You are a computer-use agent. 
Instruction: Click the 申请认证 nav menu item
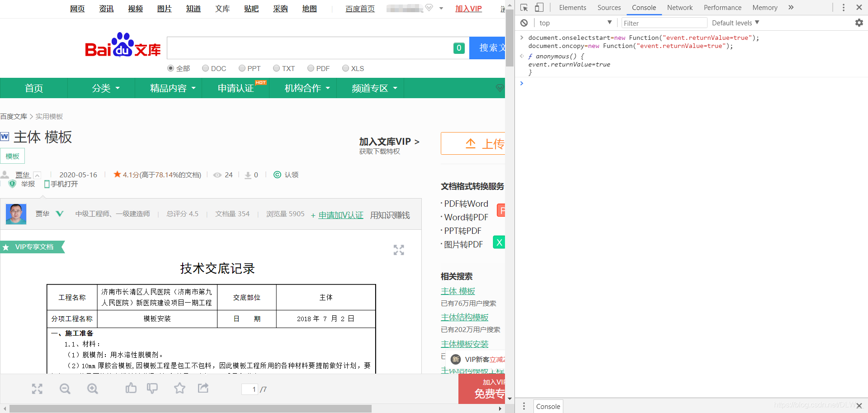point(236,88)
